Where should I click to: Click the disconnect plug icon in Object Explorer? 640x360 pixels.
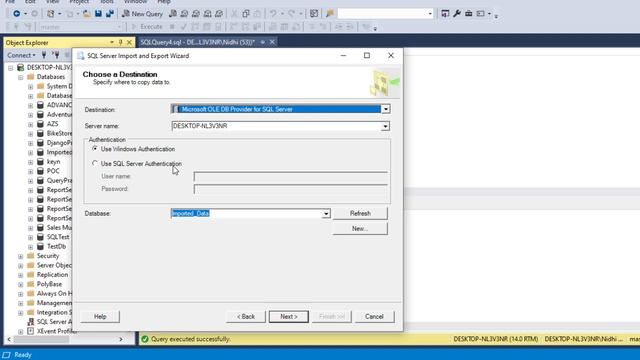coord(56,55)
